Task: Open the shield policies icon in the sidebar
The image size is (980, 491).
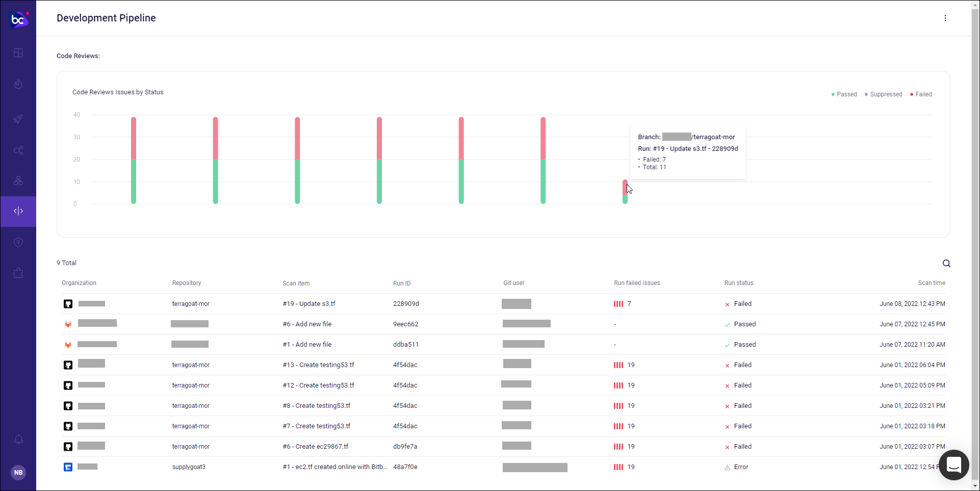Action: (x=18, y=242)
